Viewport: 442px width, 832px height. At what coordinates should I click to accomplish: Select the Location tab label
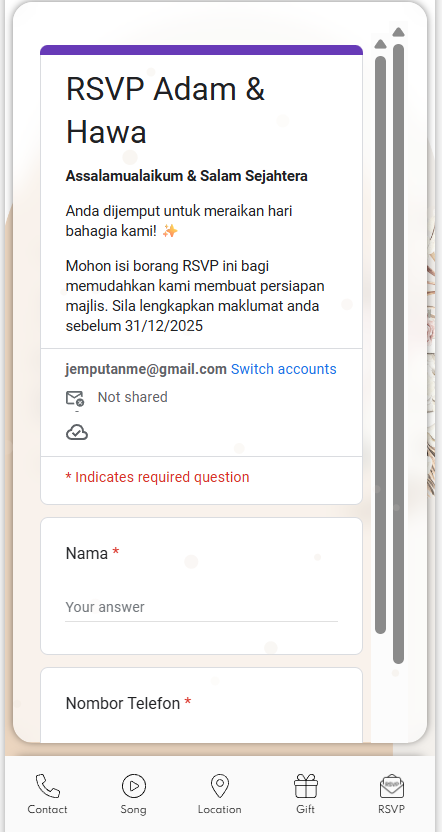coord(220,810)
